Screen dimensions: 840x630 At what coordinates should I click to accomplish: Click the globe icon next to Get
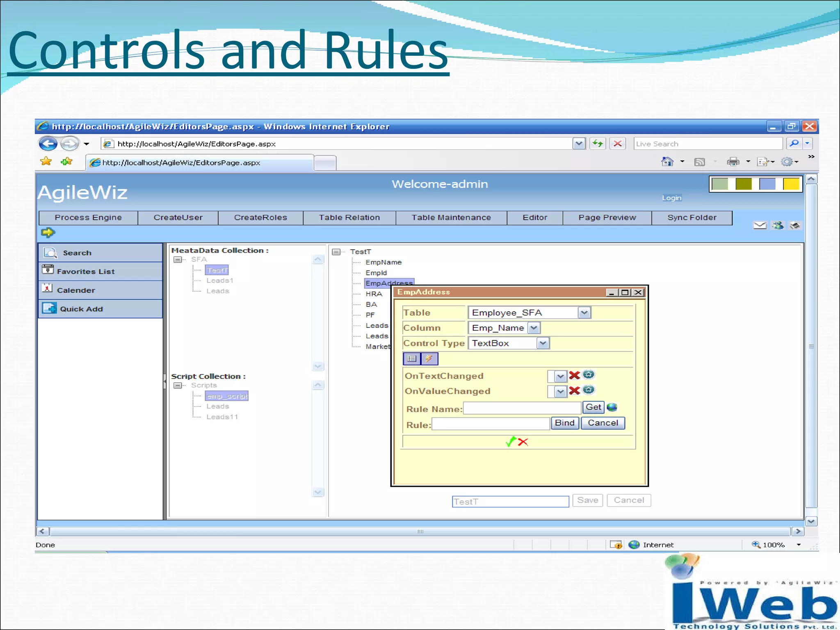point(612,407)
